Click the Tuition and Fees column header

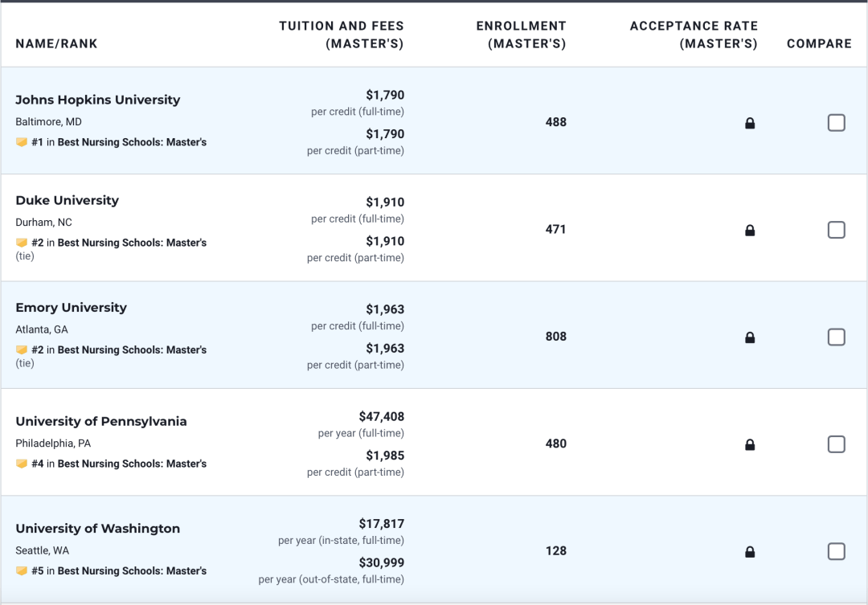(x=342, y=35)
